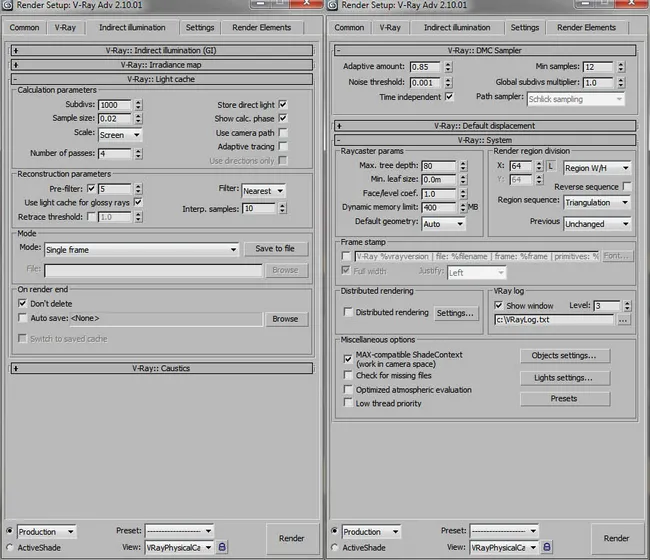Open Default geometry Auto dropdown
This screenshot has width=650, height=560.
click(x=443, y=224)
